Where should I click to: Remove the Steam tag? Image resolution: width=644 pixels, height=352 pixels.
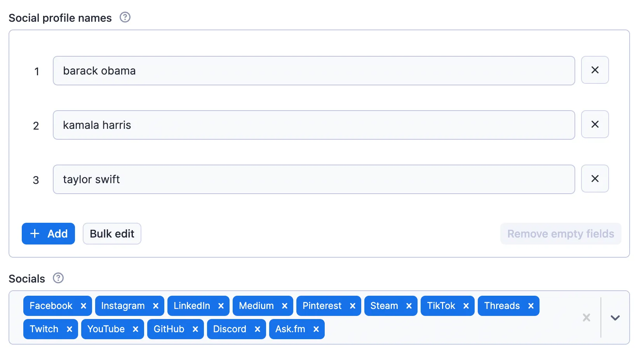point(409,306)
